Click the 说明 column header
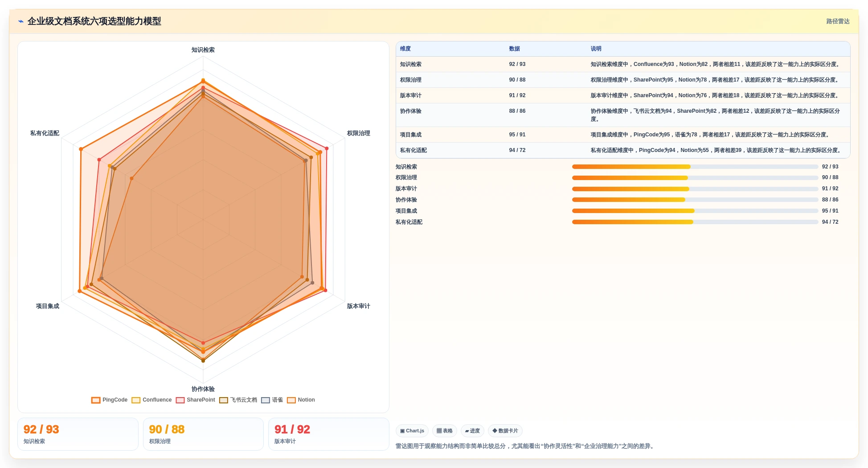 [596, 49]
